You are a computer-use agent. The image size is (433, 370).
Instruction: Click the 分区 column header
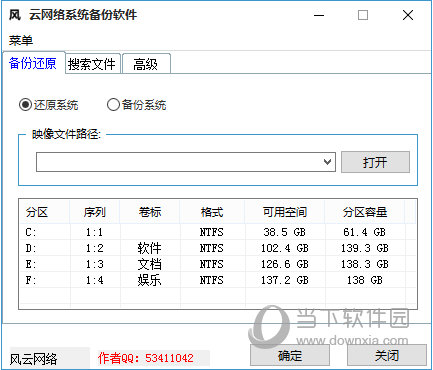pyautogui.click(x=45, y=212)
